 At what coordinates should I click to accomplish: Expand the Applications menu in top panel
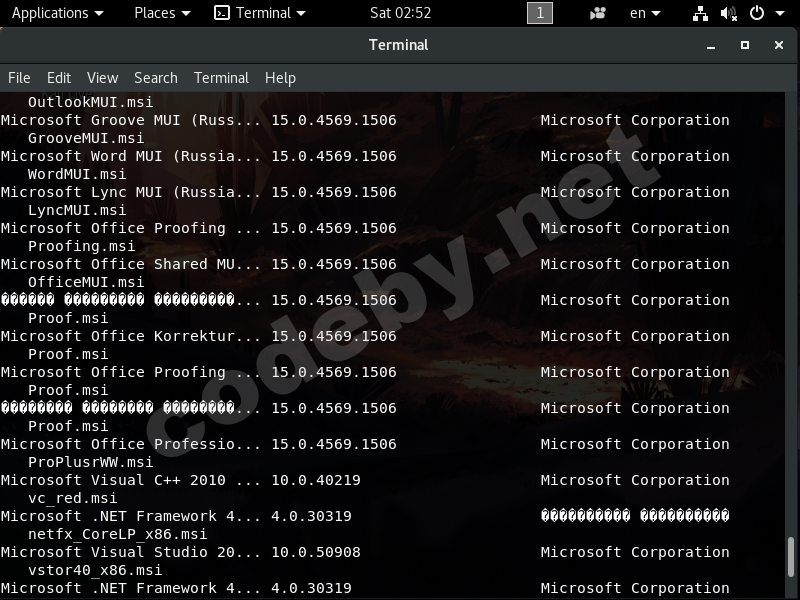pyautogui.click(x=57, y=13)
